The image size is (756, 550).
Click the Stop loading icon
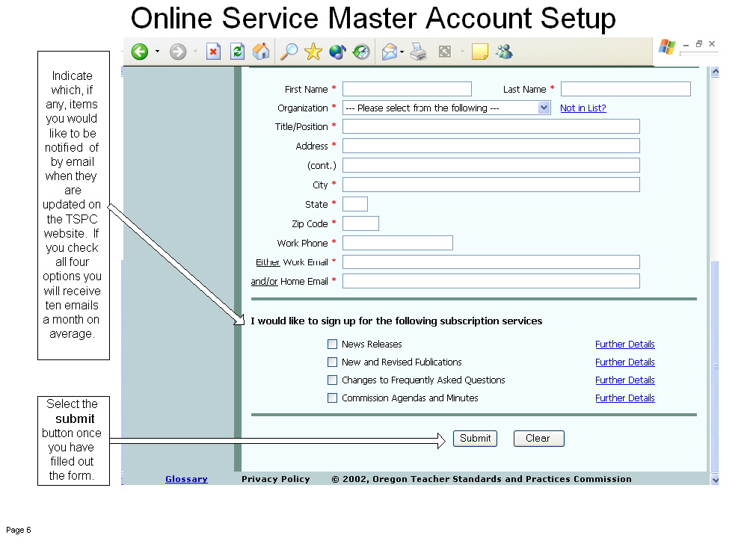[x=214, y=52]
